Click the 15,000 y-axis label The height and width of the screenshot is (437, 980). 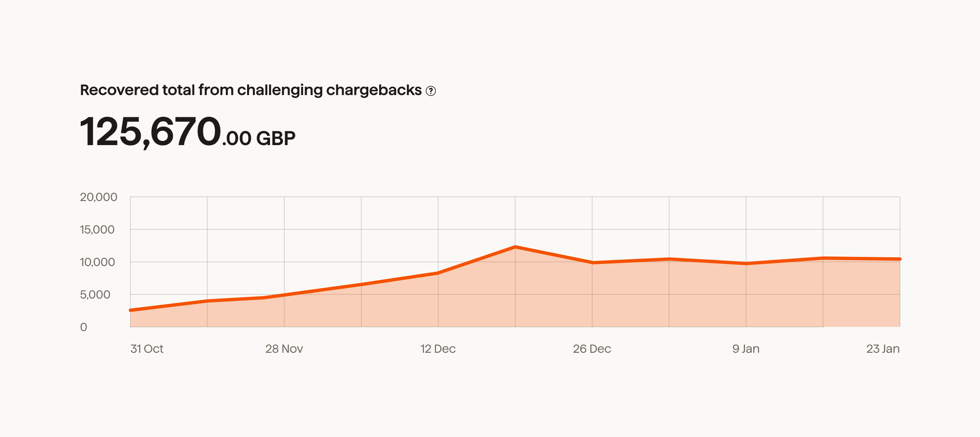[x=97, y=230]
